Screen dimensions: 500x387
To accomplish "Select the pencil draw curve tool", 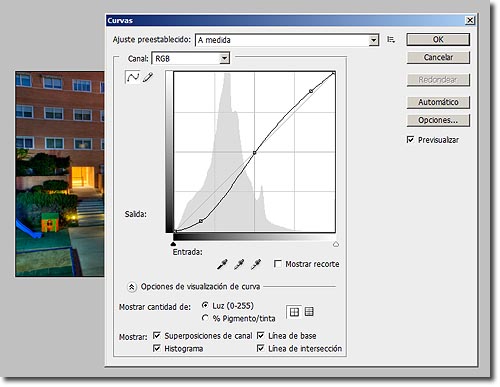I will 148,77.
